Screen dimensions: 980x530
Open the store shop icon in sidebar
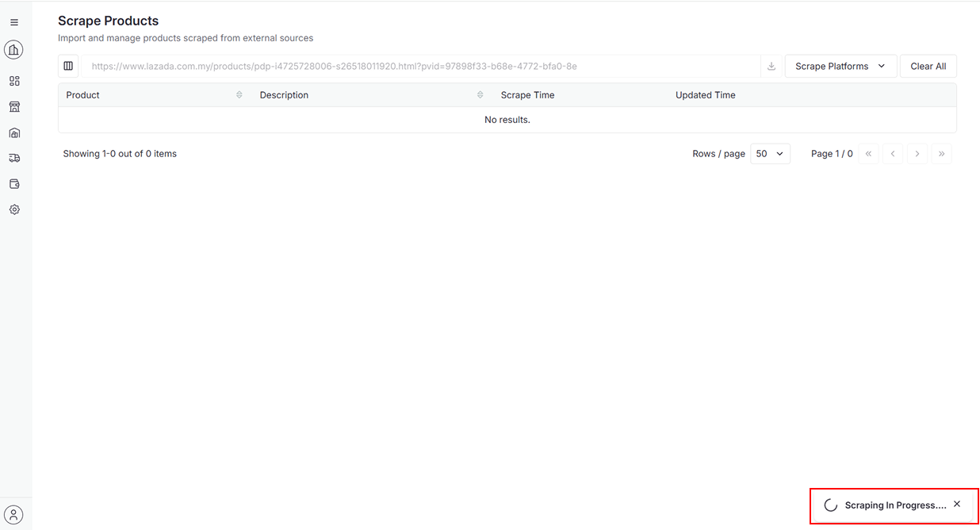[14, 107]
